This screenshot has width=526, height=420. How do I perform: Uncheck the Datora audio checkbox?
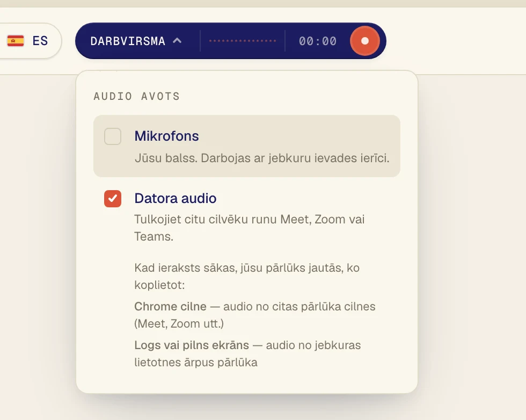pyautogui.click(x=113, y=199)
